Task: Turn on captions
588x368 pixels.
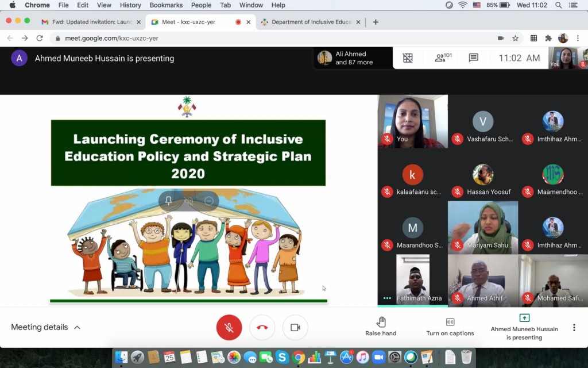Action: point(450,327)
